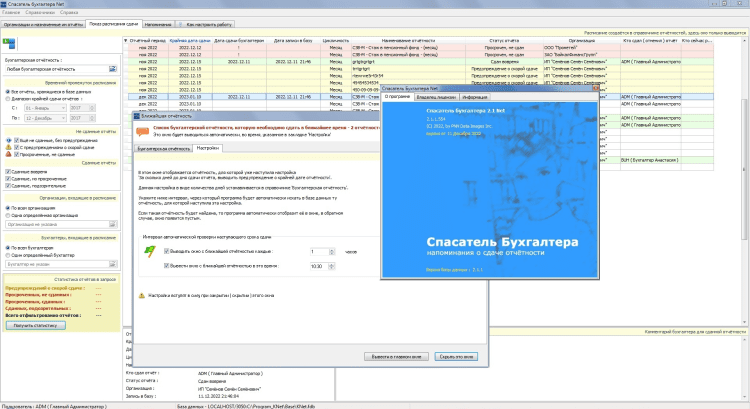Open the accountant picker icon
The width and height of the screenshot is (750, 409).
click(x=112, y=264)
